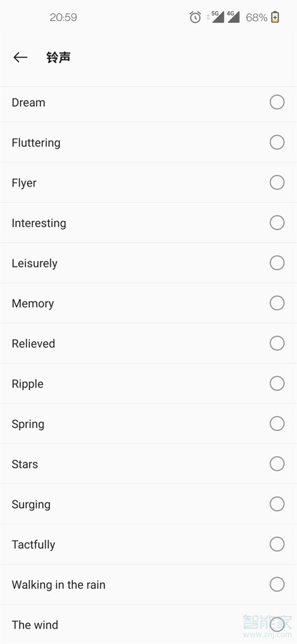Tap The wind ringtone label
The width and height of the screenshot is (297, 644).
[35, 625]
